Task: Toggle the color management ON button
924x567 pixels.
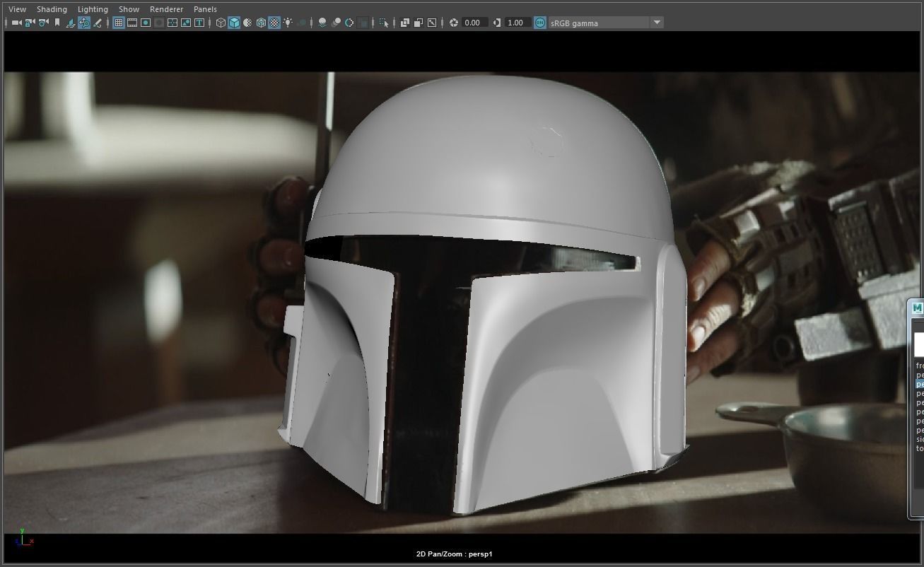Action: click(540, 23)
